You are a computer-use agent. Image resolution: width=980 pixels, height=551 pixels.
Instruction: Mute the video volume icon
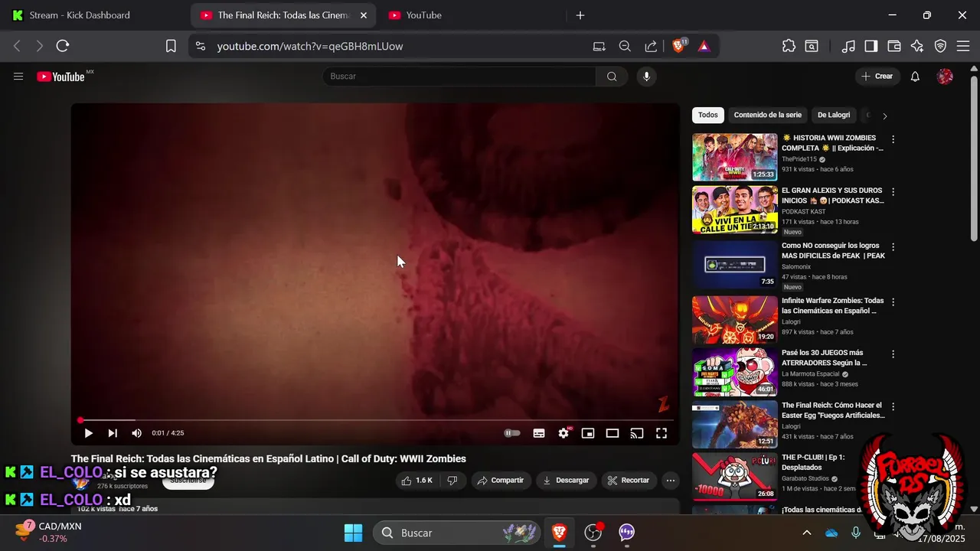click(136, 433)
